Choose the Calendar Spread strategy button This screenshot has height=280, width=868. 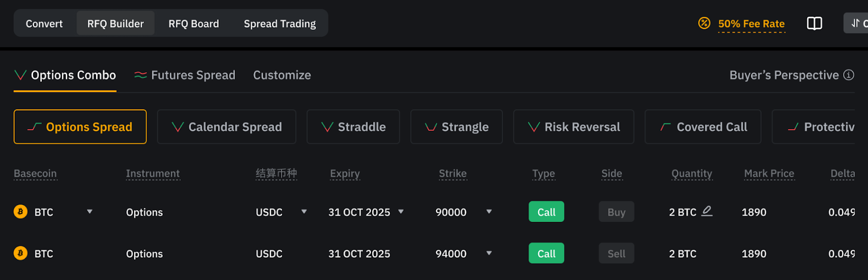click(x=227, y=127)
